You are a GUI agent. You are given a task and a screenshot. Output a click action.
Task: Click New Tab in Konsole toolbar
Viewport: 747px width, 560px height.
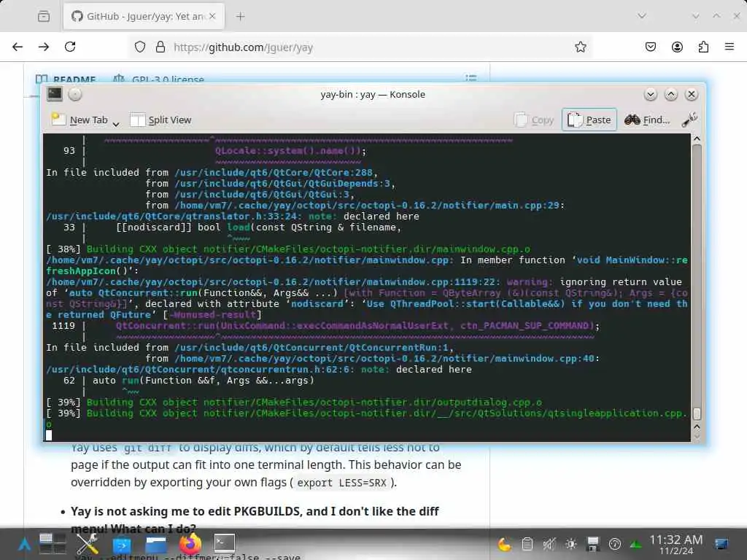pos(80,120)
